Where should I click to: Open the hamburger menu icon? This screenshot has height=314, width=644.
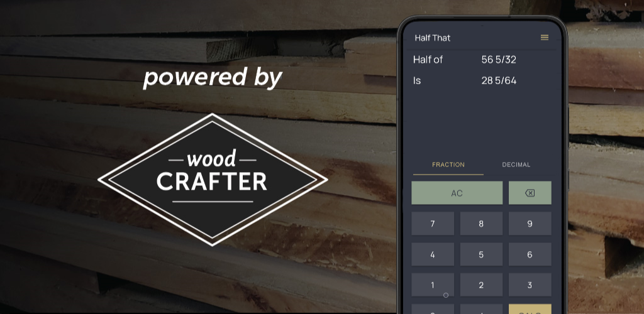[545, 38]
